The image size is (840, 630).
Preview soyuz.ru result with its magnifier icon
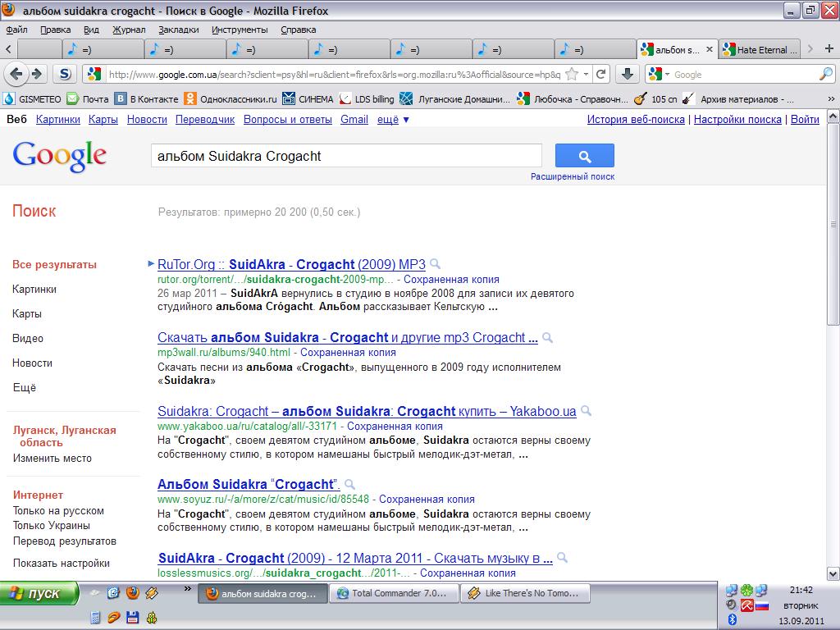349,484
